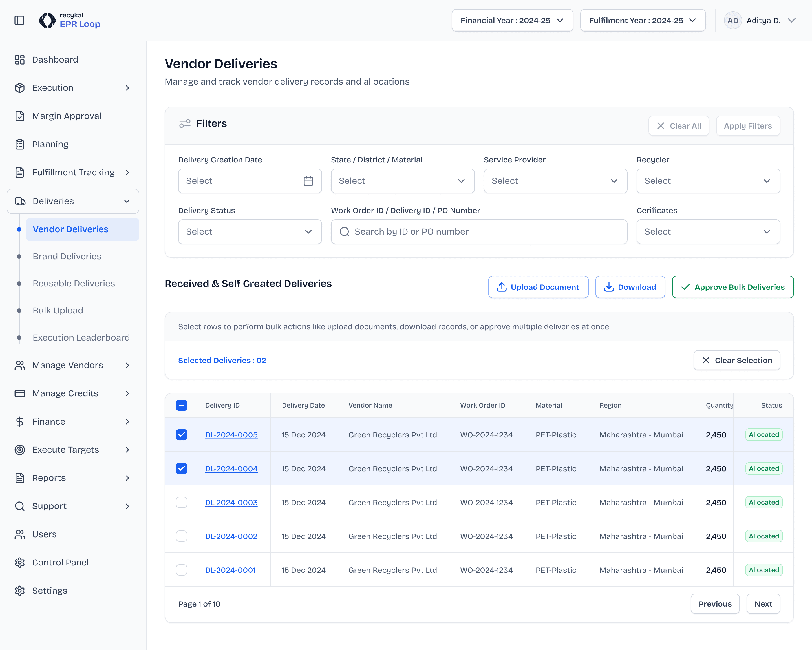Image resolution: width=812 pixels, height=650 pixels.
Task: Click the Finance dollar icon
Action: pyautogui.click(x=19, y=421)
